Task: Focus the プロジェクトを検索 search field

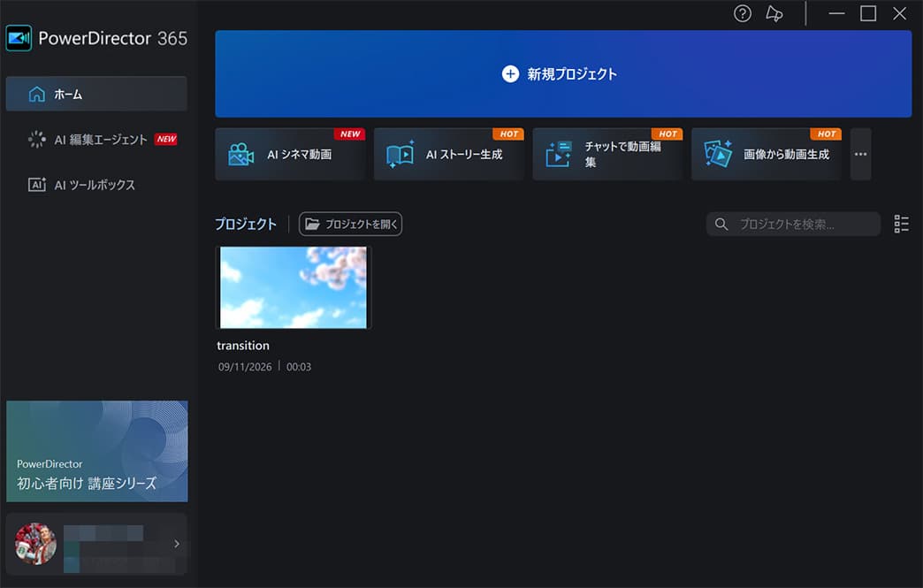Action: point(793,225)
